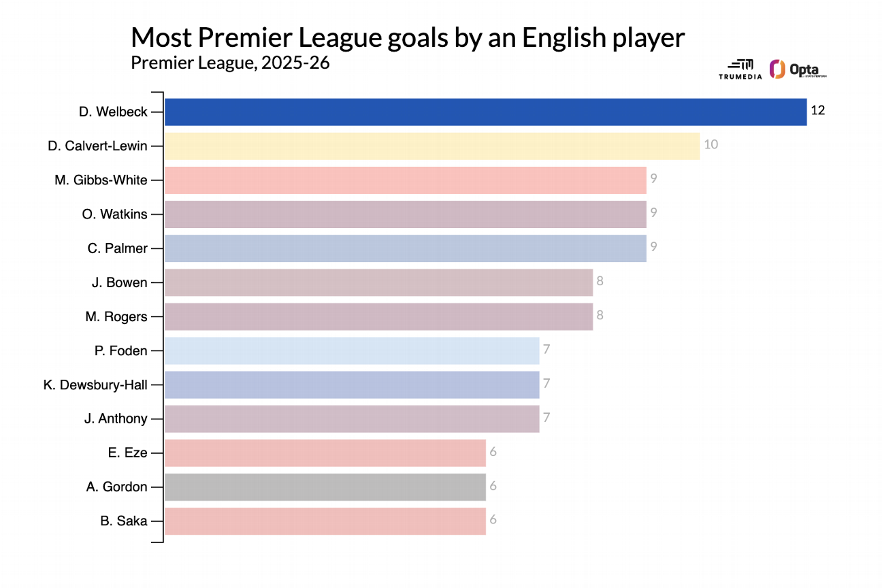Select the J. Anthony bar
The image size is (882, 588).
pos(352,419)
